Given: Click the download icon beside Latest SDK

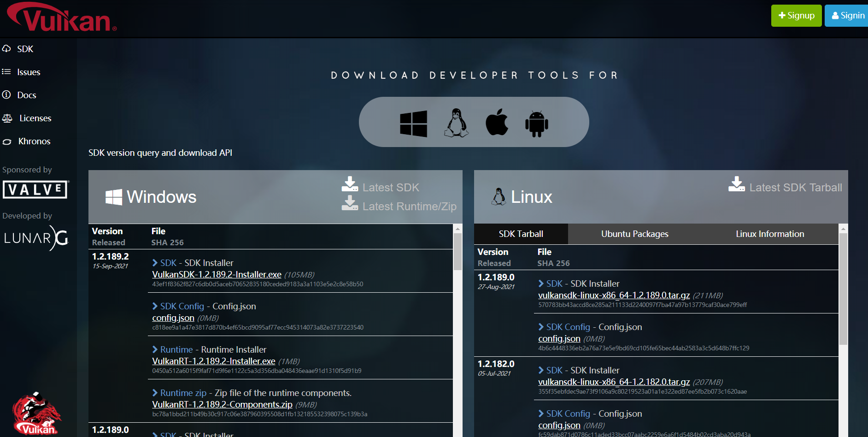Looking at the screenshot, I should 350,184.
